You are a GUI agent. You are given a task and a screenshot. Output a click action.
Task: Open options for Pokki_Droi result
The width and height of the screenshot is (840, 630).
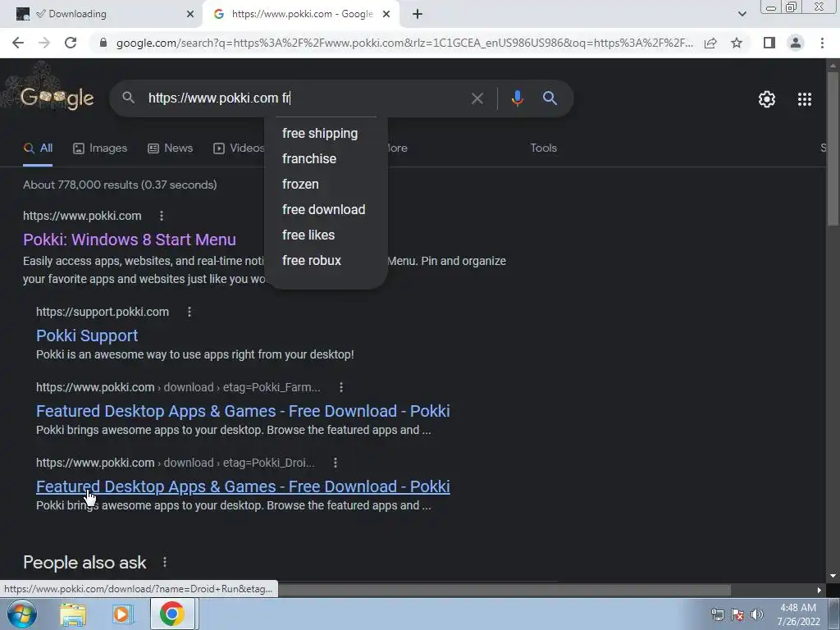(x=335, y=463)
